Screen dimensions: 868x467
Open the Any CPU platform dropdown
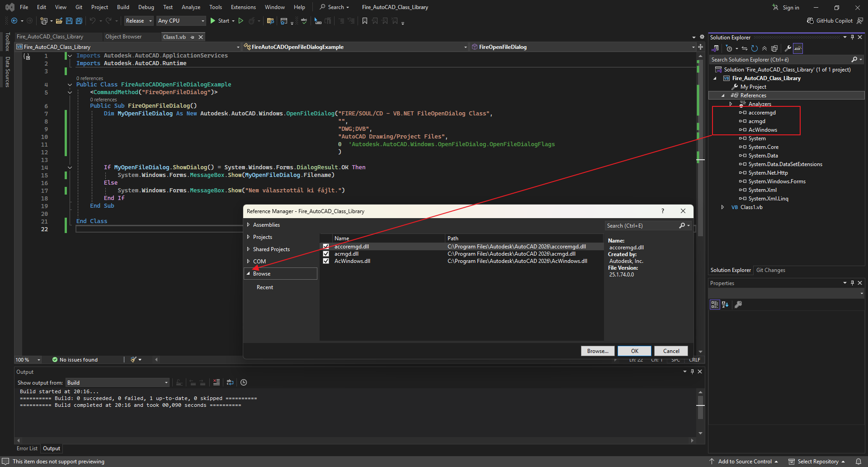181,21
